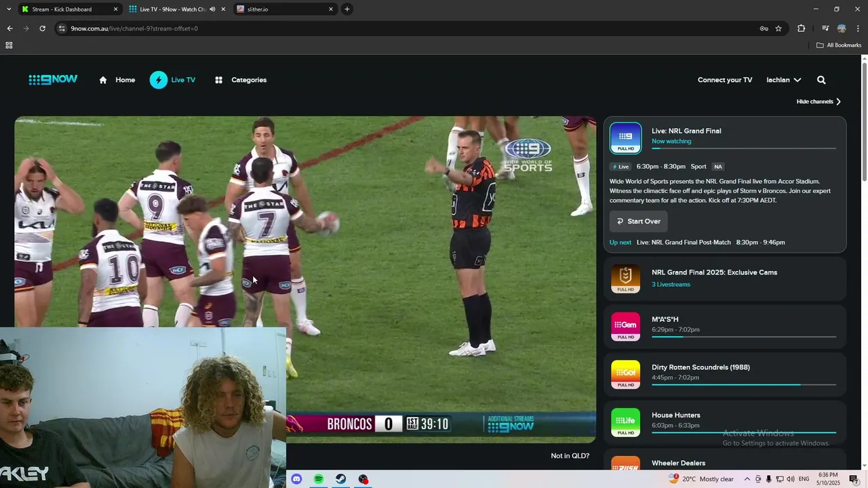Image resolution: width=868 pixels, height=488 pixels.
Task: Click the Categories grid icon
Action: pyautogui.click(x=218, y=80)
